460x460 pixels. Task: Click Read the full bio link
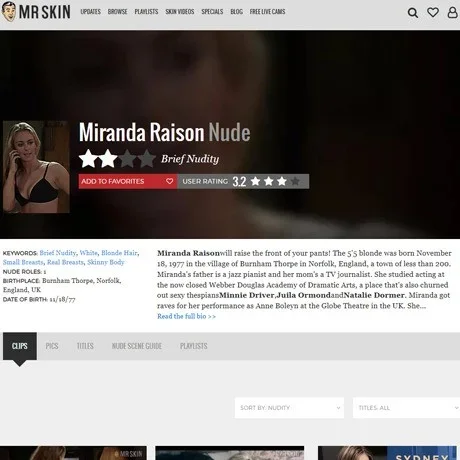[186, 316]
